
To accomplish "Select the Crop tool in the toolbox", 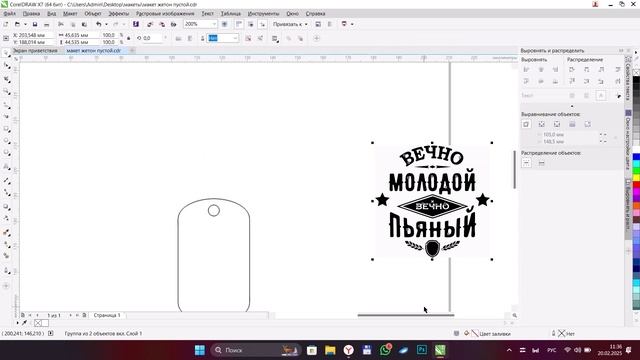I will 6,79.
